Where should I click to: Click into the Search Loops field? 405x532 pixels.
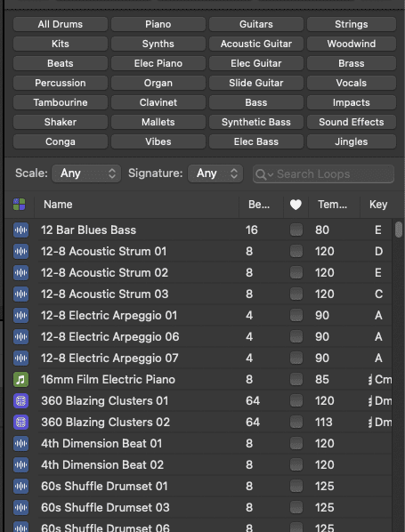(323, 174)
